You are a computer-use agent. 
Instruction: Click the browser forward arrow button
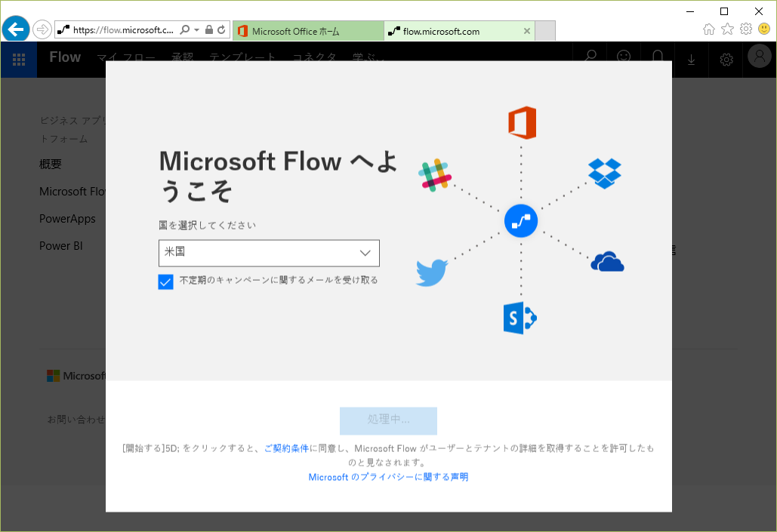pyautogui.click(x=42, y=29)
